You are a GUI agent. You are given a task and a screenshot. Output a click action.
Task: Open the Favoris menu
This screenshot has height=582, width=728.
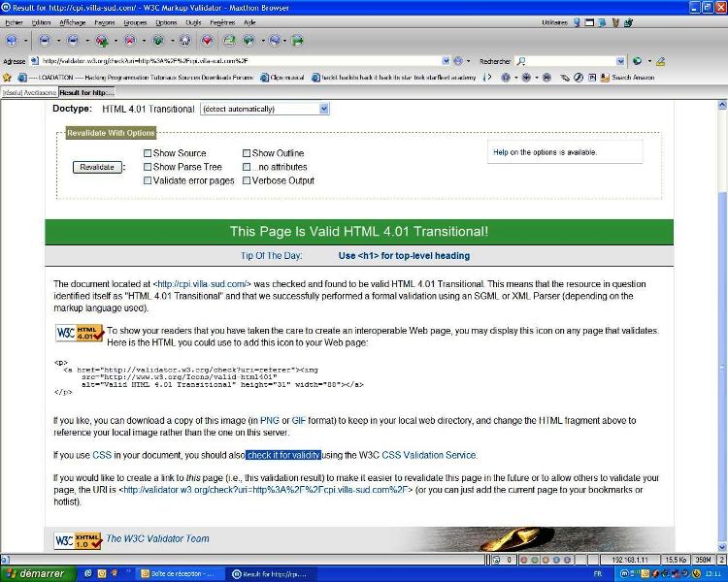105,22
